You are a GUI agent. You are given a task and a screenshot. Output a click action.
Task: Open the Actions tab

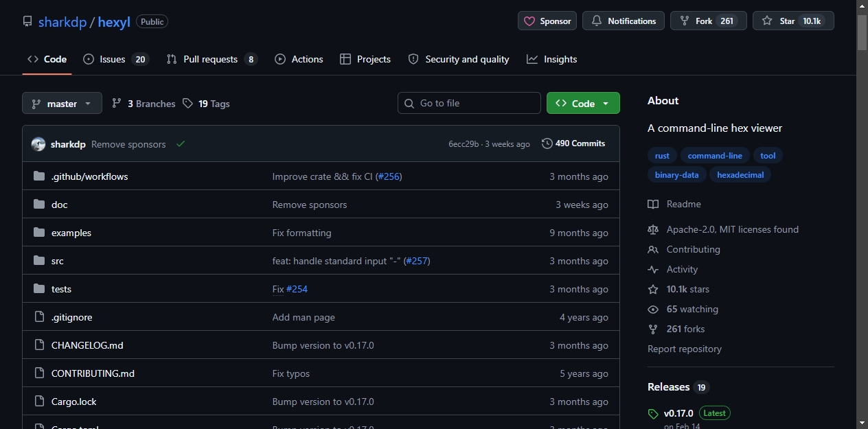click(299, 59)
